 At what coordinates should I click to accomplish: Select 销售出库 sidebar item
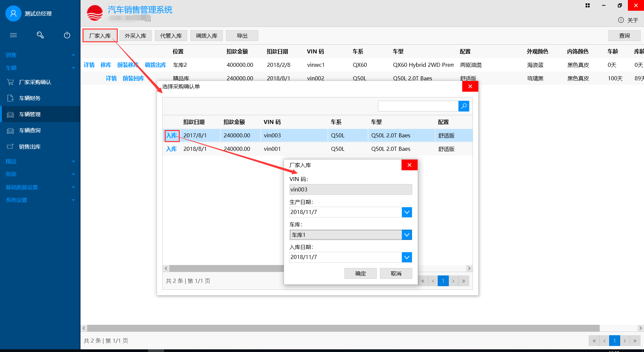tap(30, 146)
